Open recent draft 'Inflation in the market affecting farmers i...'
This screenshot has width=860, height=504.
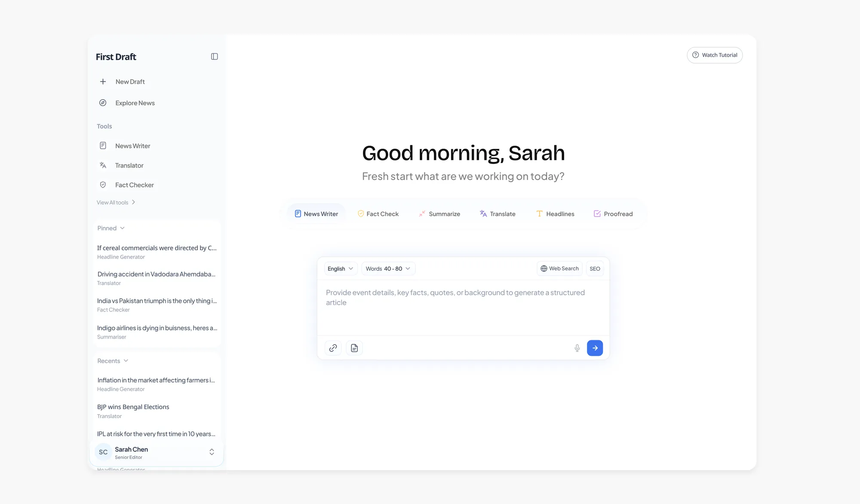coord(157,385)
